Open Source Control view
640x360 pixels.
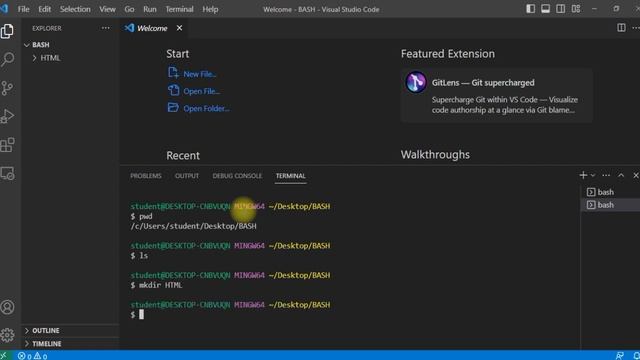pyautogui.click(x=7, y=88)
